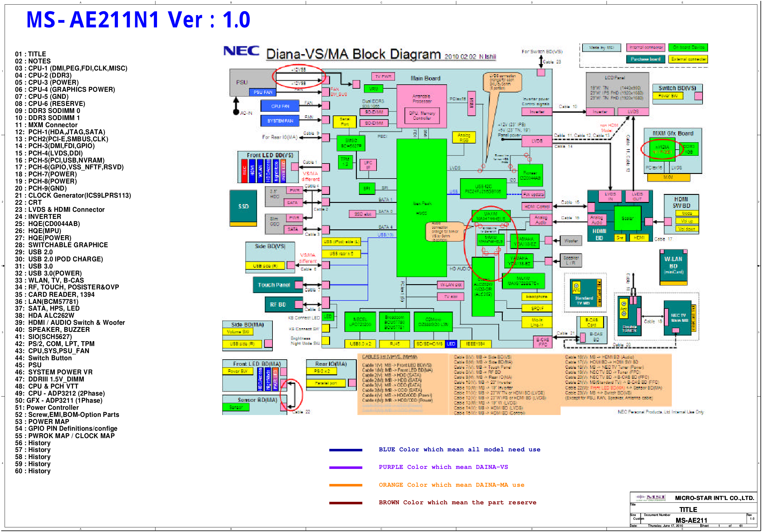Click the 'Vol up' block on HDMI SW BD
The image size is (762, 532).
tap(687, 221)
